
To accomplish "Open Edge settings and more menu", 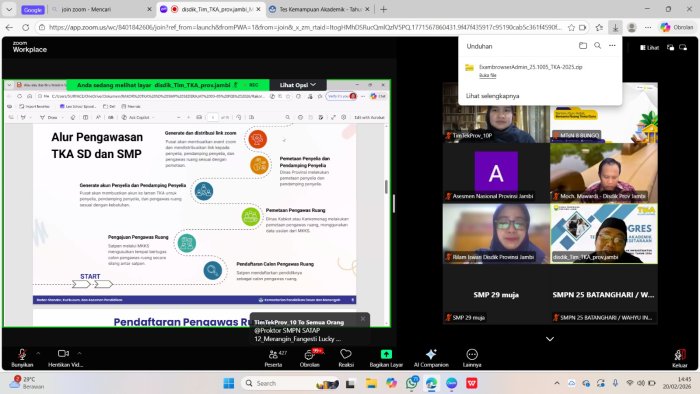I will click(648, 28).
